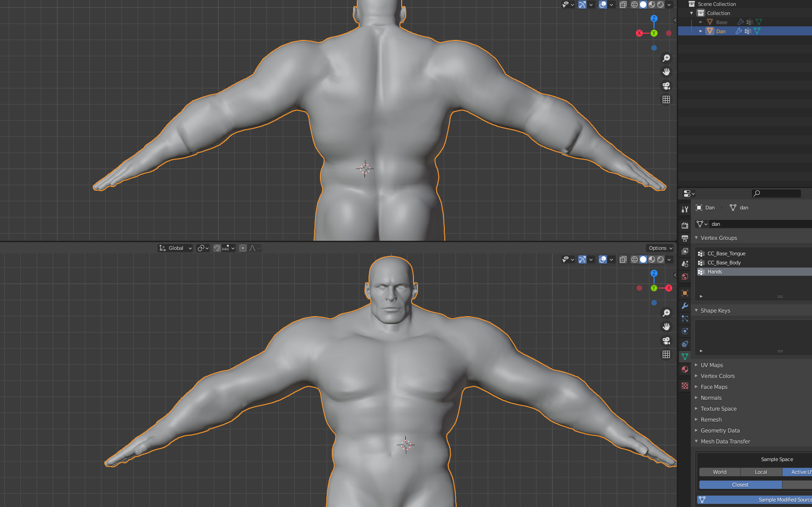
Task: Expand the Vertex Colors panel
Action: [696, 376]
